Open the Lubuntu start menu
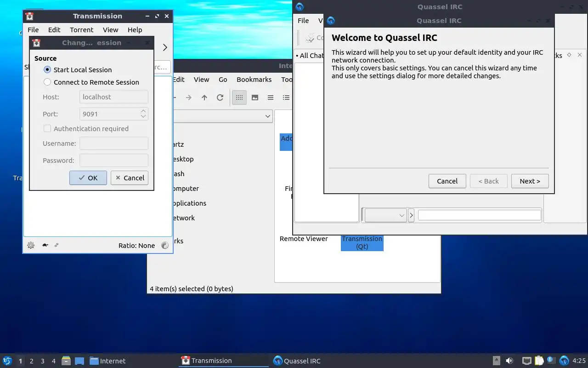This screenshot has width=588, height=368. click(7, 361)
